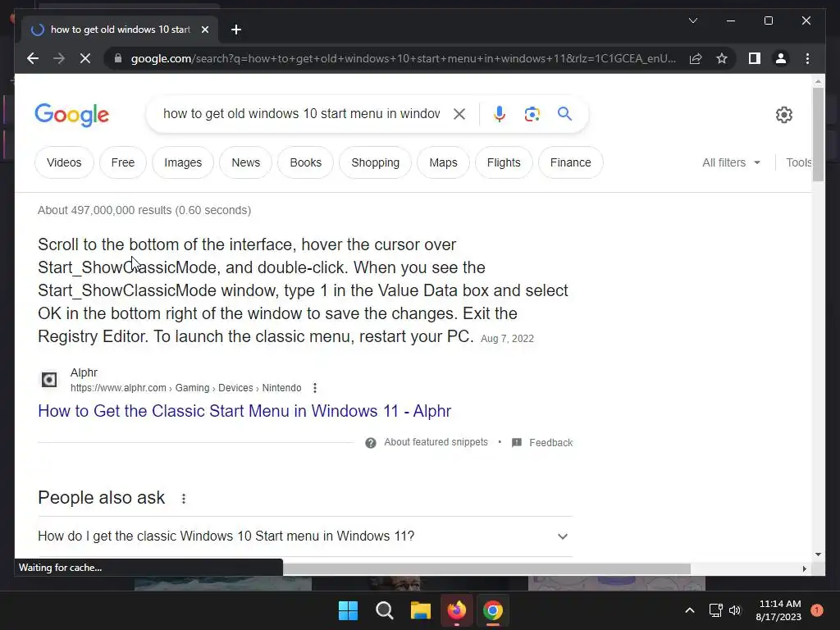Open network settings from system tray
Image resolution: width=840 pixels, height=630 pixels.
(715, 610)
